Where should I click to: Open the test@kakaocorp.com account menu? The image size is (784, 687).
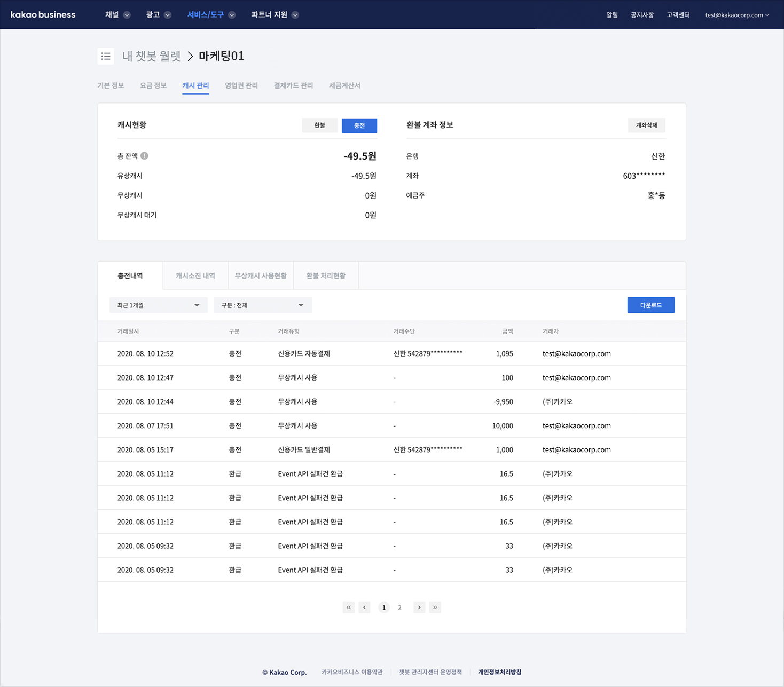736,15
